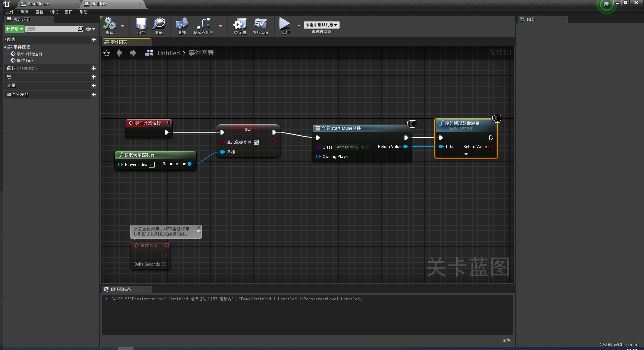Click the disabled 事件Tick node header
Viewport: 644px width, 350px height.
[150, 246]
